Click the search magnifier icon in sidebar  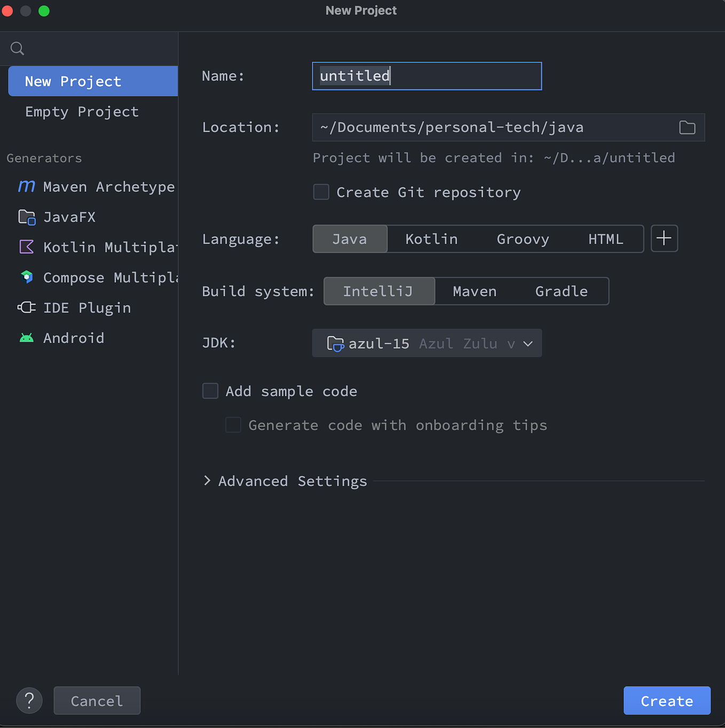[17, 49]
